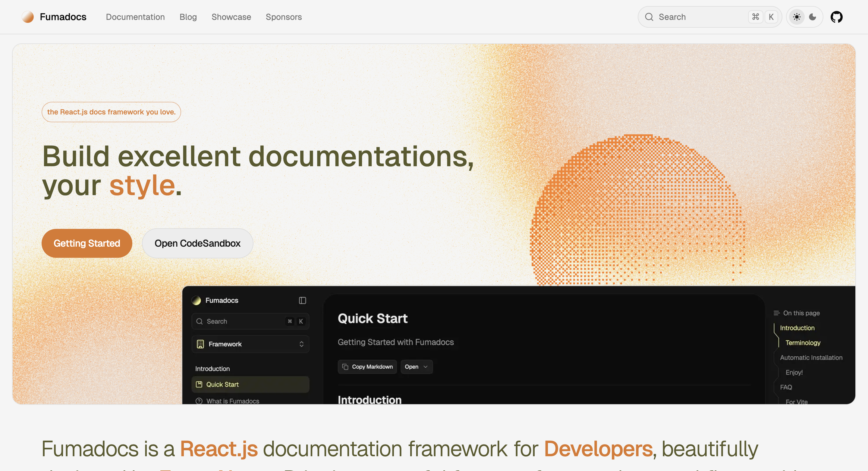This screenshot has width=868, height=471.
Task: Open the Documentation nav item
Action: pos(135,17)
